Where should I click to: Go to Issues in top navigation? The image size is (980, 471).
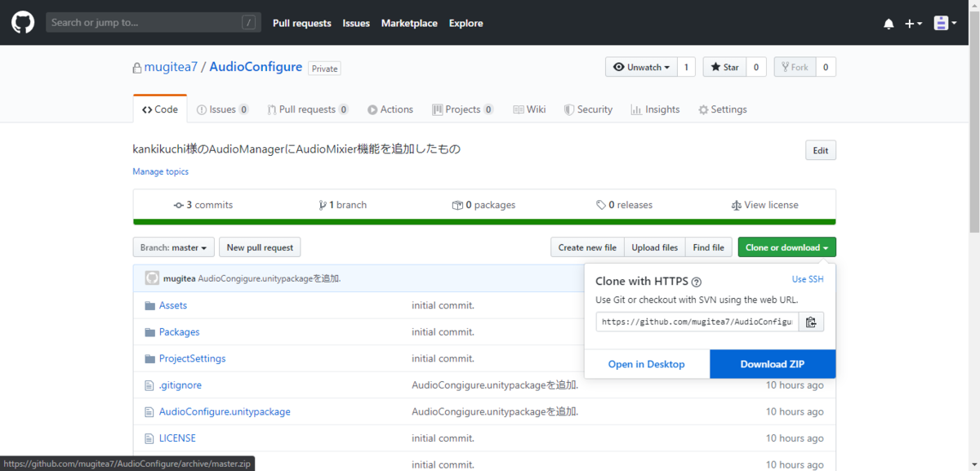pos(356,23)
